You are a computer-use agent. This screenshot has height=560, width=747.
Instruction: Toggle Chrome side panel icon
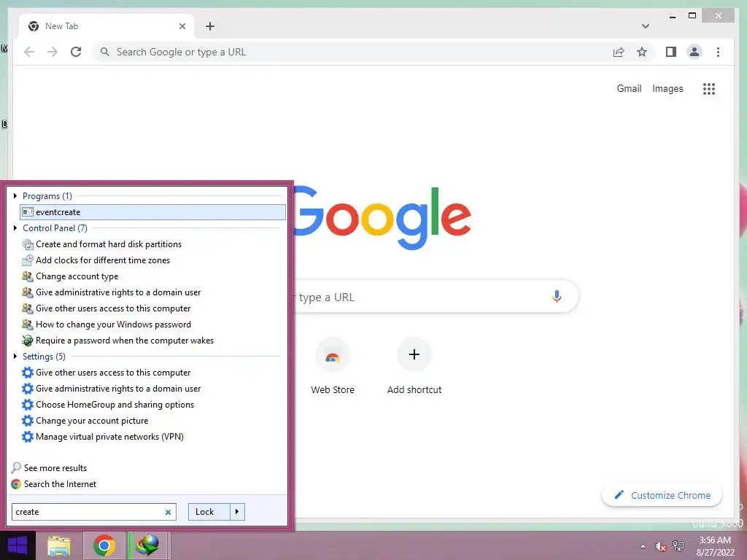[671, 52]
